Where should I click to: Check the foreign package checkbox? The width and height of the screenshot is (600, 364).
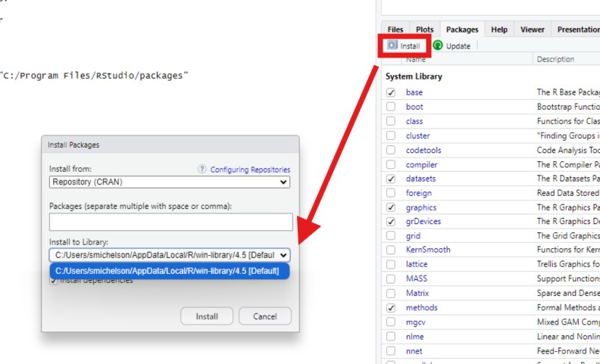click(391, 193)
